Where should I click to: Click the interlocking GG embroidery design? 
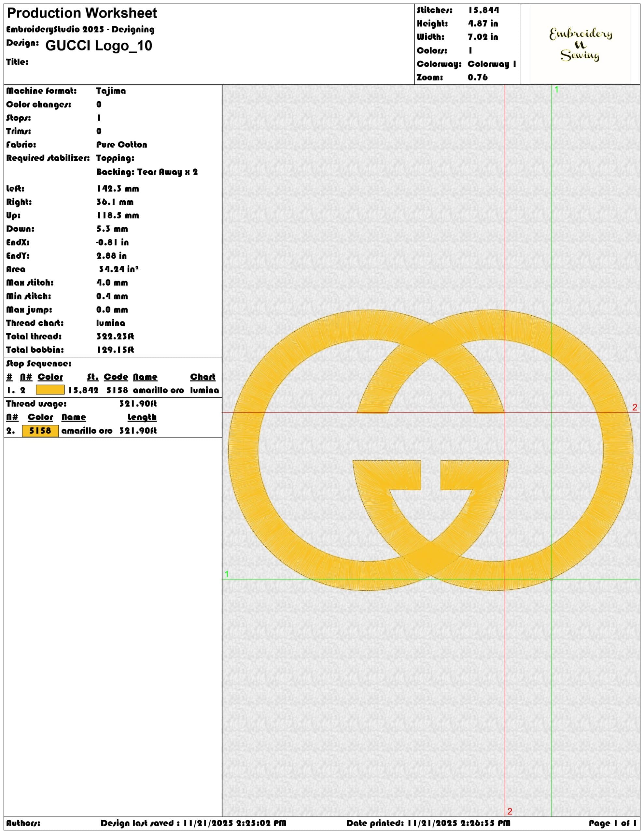coord(431,450)
